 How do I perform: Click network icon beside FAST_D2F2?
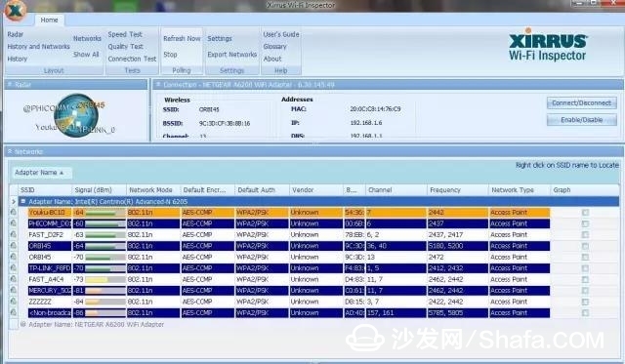(x=14, y=234)
